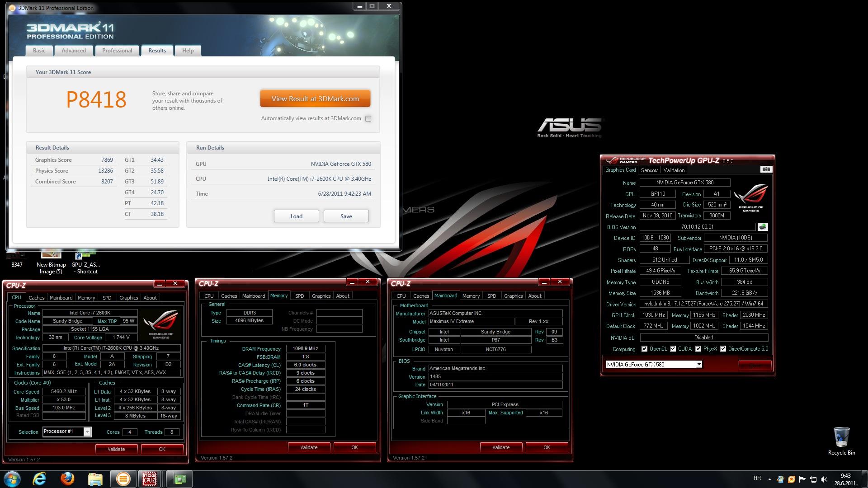The width and height of the screenshot is (868, 488).
Task: Open Caches tab in the CPU-Z CPU window
Action: coord(37,298)
